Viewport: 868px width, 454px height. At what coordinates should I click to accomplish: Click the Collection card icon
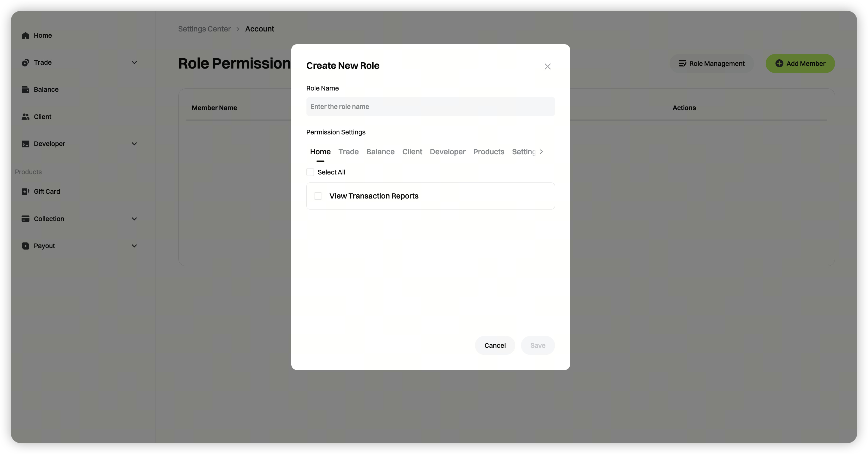(x=25, y=219)
